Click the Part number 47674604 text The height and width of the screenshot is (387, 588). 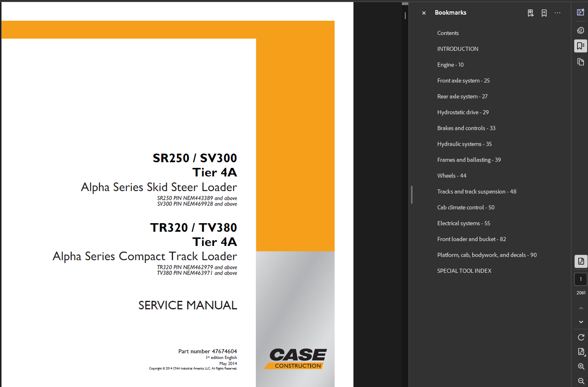tap(208, 351)
